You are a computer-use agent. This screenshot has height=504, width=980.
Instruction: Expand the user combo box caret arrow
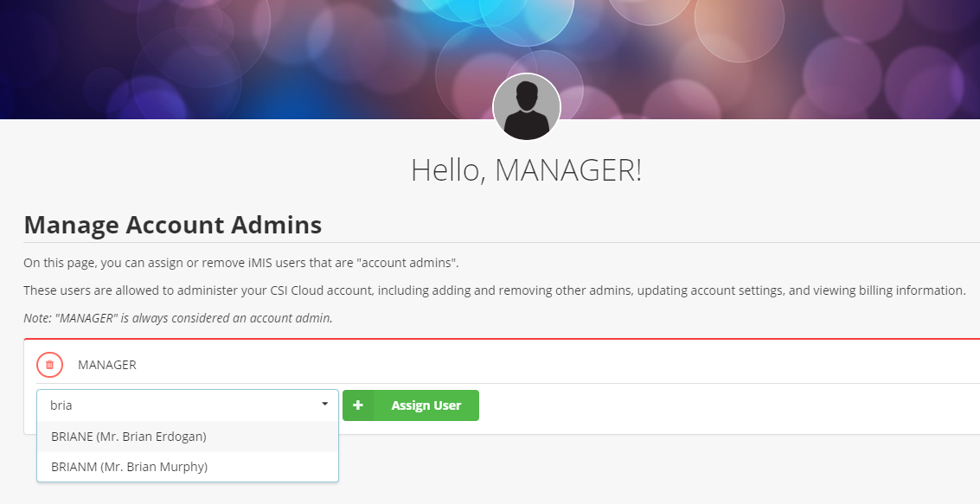pos(324,404)
